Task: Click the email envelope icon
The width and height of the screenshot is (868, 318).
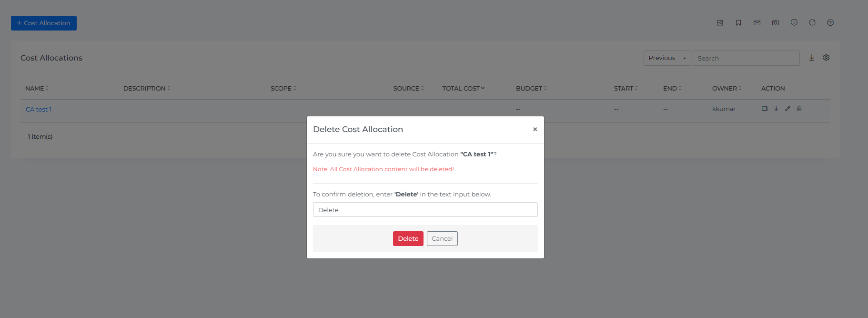Action: click(x=757, y=23)
